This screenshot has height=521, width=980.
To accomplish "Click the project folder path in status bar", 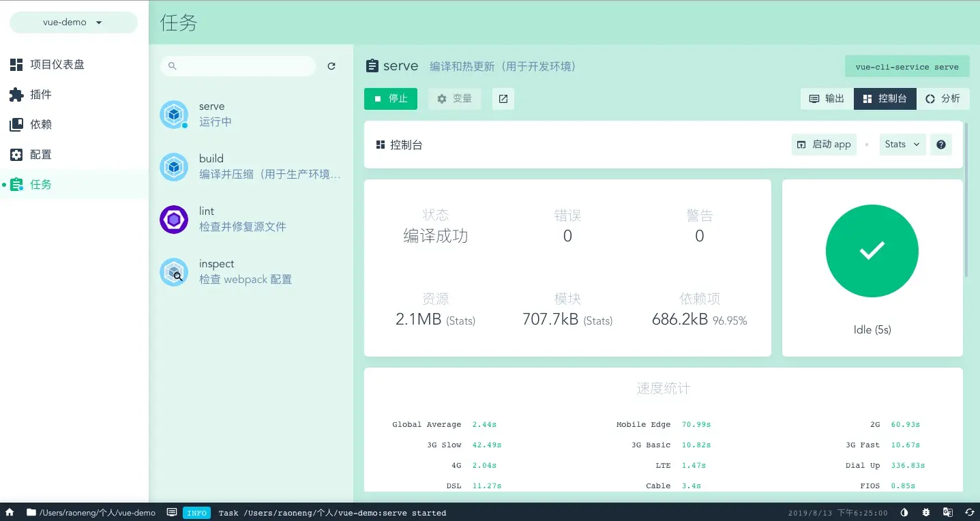I will 91,512.
